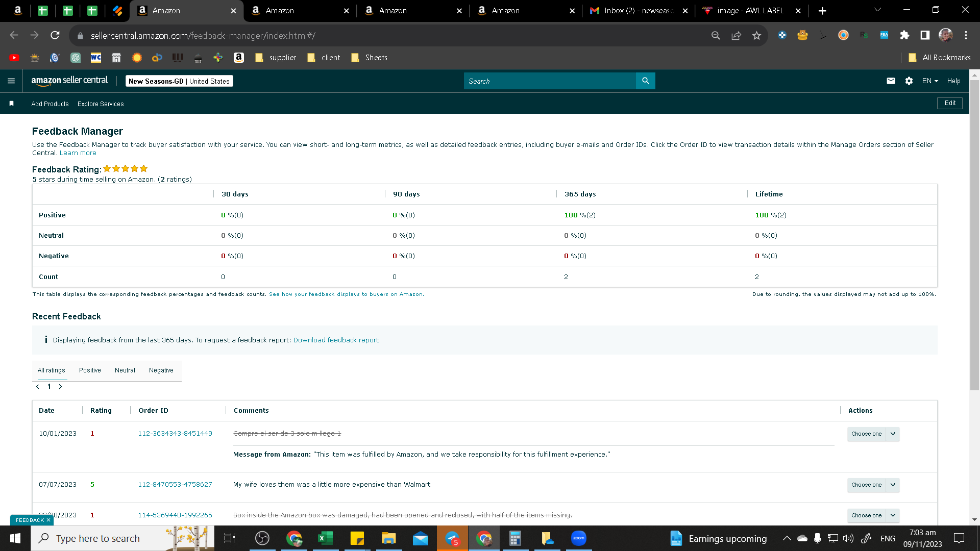Click the share page icon
This screenshot has width=980, height=551.
click(736, 35)
